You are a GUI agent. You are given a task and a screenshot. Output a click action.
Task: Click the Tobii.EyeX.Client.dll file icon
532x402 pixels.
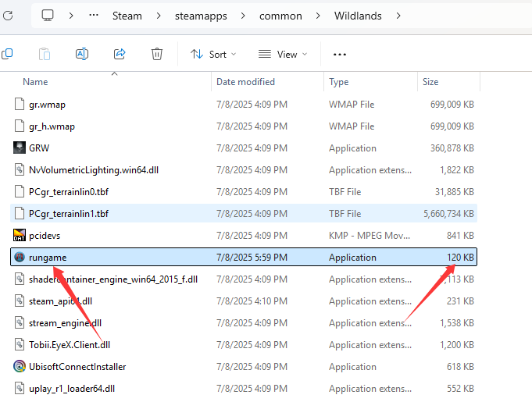point(20,345)
